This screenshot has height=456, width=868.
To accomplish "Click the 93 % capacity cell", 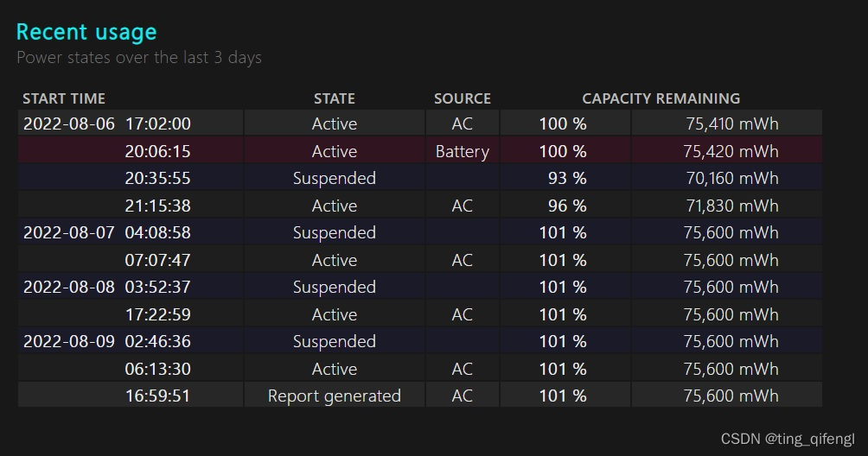I will click(x=563, y=178).
